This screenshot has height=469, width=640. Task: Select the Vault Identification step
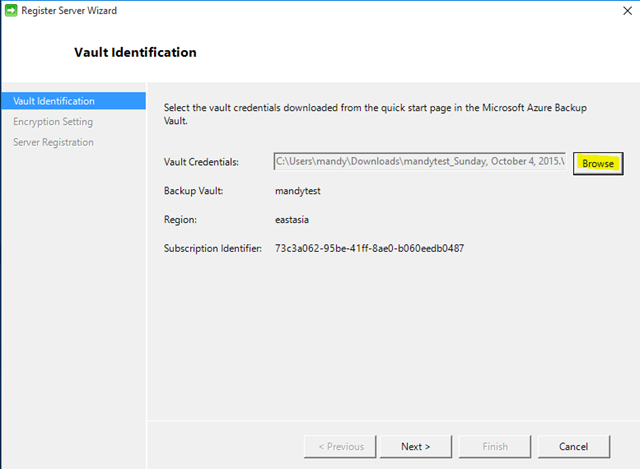tap(73, 101)
